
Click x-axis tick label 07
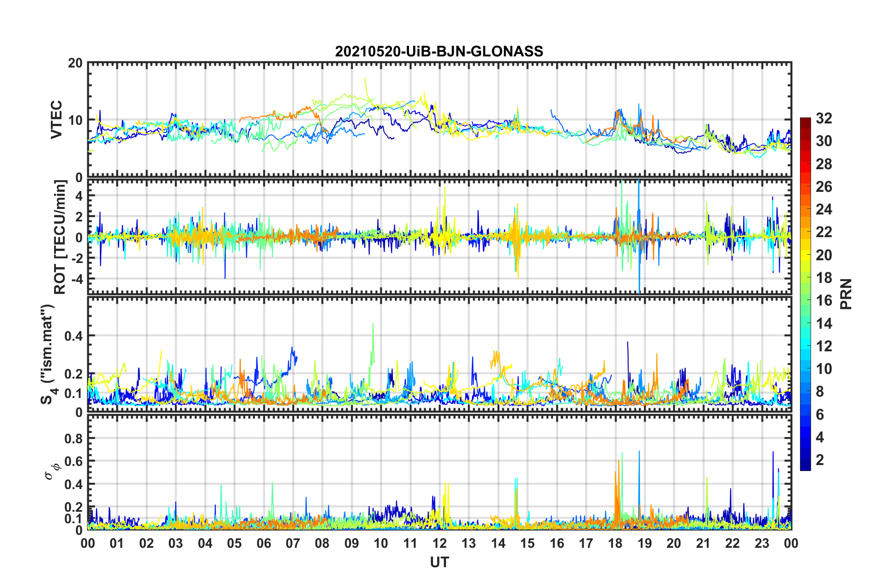293,543
